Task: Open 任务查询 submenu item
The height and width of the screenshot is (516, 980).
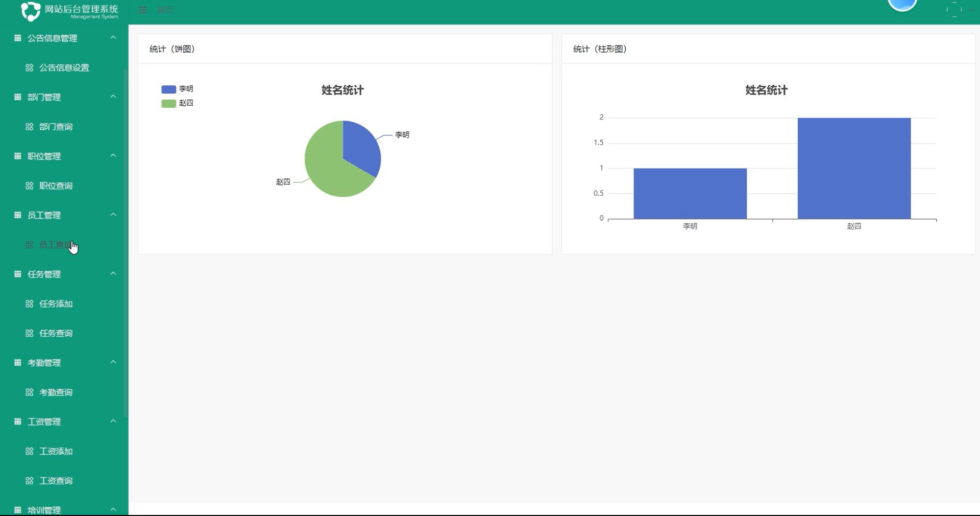Action: (x=56, y=333)
